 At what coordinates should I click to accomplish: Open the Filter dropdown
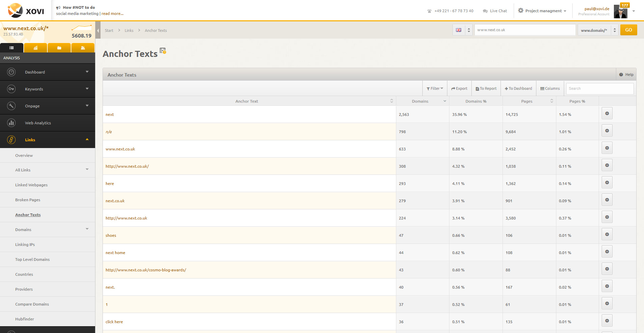coord(435,89)
